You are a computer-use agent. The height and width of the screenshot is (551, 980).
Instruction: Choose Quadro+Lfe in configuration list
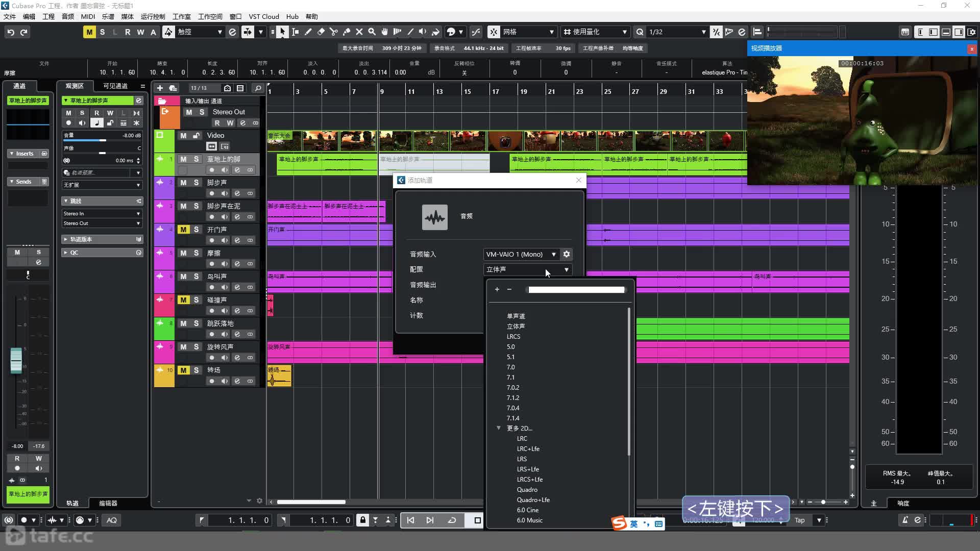click(x=533, y=500)
